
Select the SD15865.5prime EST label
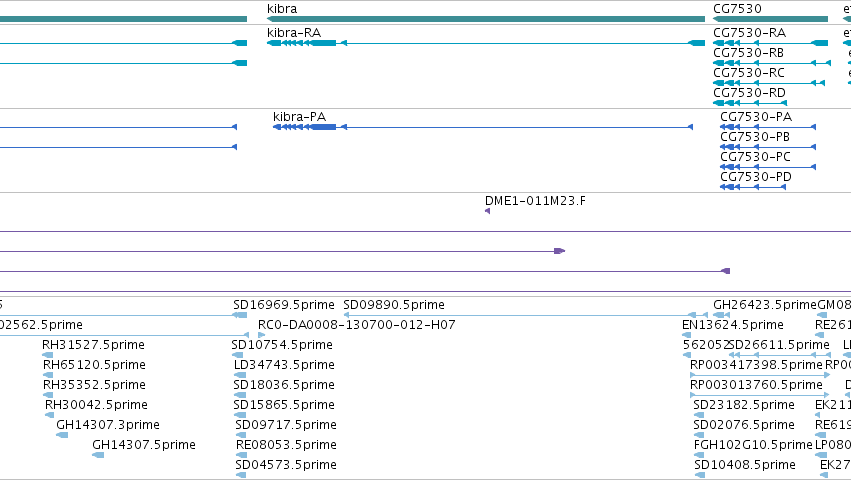coord(284,405)
